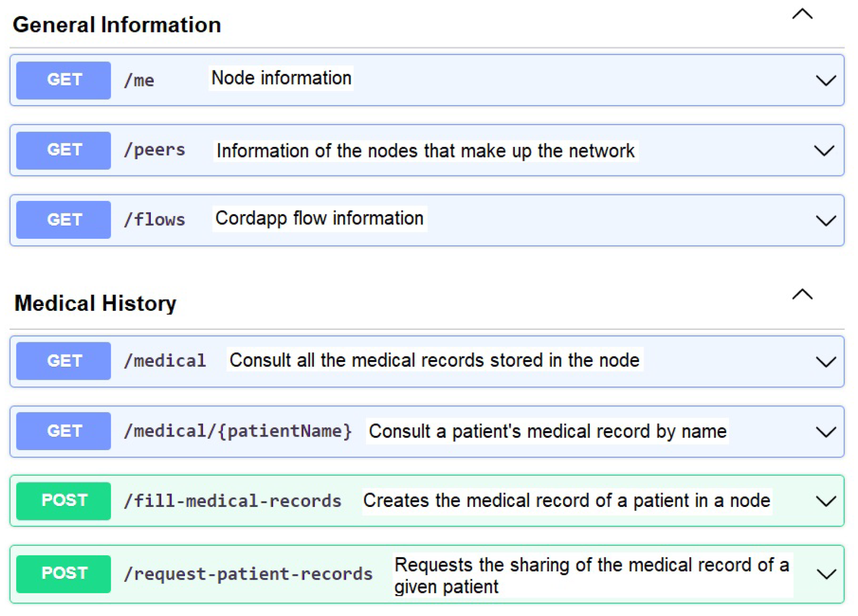Expand the /peers endpoint chevron
858x616 pixels.
[x=824, y=150]
